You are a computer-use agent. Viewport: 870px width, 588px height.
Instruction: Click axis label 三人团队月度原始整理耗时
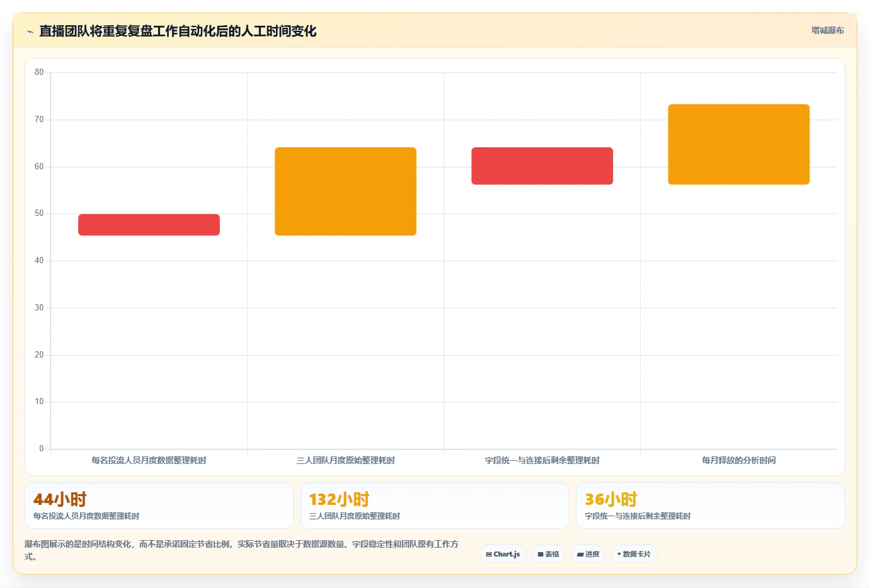(345, 460)
